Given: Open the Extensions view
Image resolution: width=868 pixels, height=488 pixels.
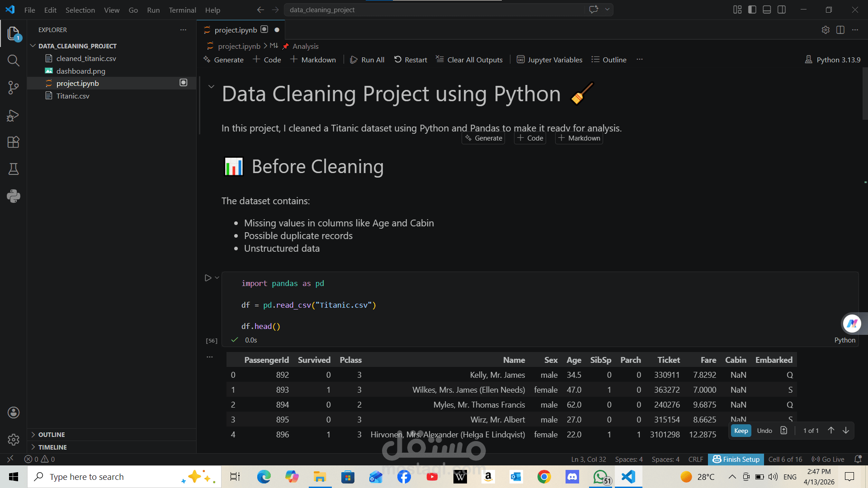Looking at the screenshot, I should pos(14,142).
